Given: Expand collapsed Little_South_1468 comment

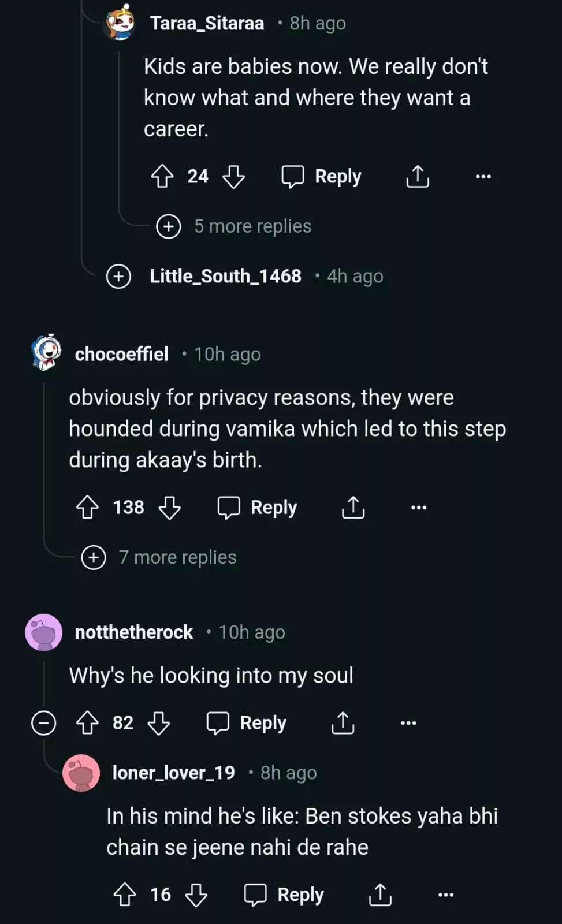Looking at the screenshot, I should coord(118,276).
